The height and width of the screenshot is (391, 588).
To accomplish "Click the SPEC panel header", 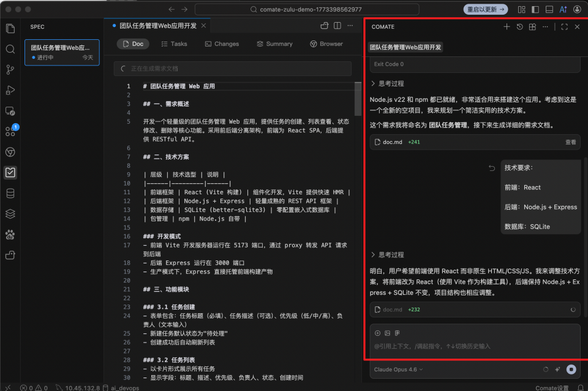I will pos(37,26).
